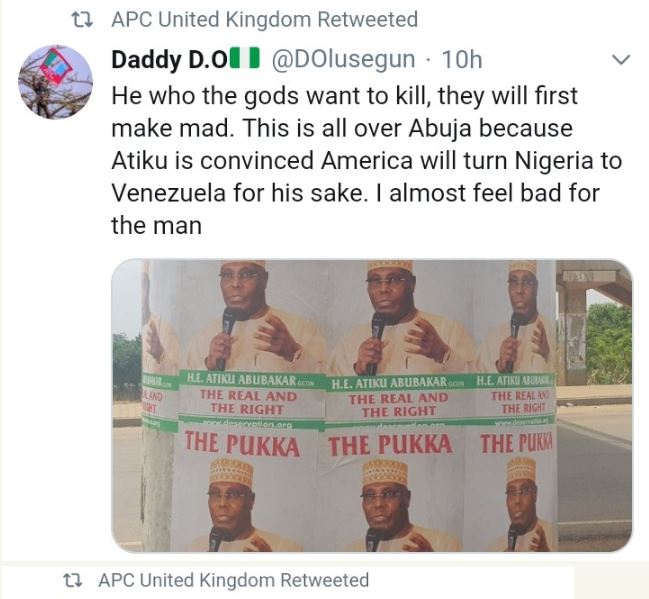Click the retweet icon below the photo
Image resolution: width=649 pixels, height=599 pixels.
tap(72, 580)
